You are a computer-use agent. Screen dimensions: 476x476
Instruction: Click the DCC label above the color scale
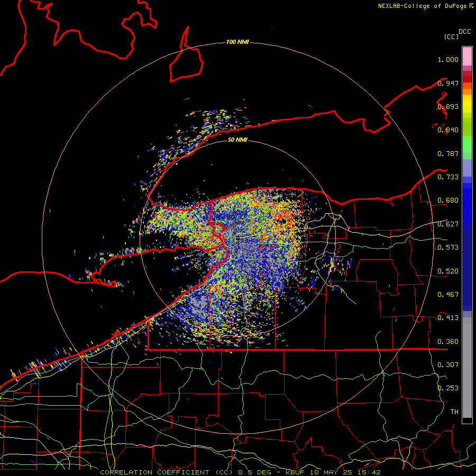(465, 32)
